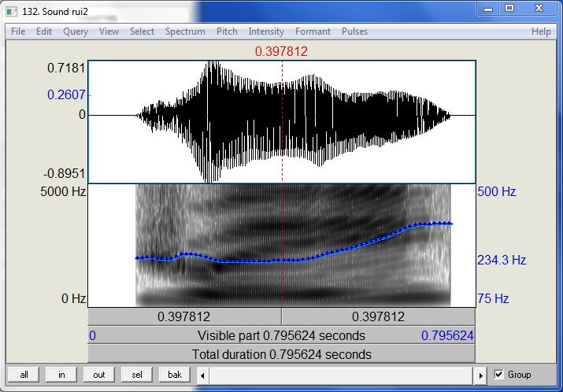
Task: Open the Query menu
Action: click(x=76, y=31)
